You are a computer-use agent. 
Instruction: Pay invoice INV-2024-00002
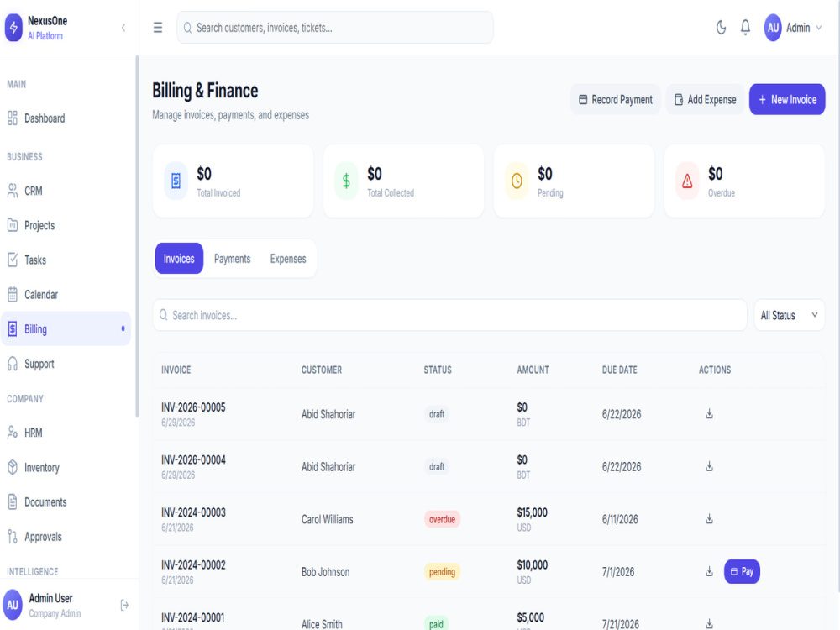(x=742, y=571)
